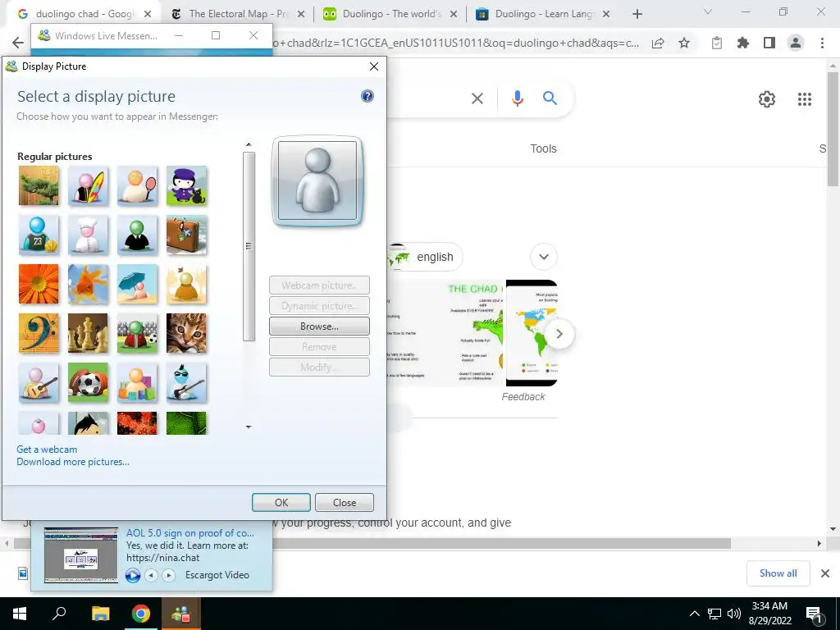Pick the soccer team buddy picture
Screen dimensions: 840x630
[137, 333]
